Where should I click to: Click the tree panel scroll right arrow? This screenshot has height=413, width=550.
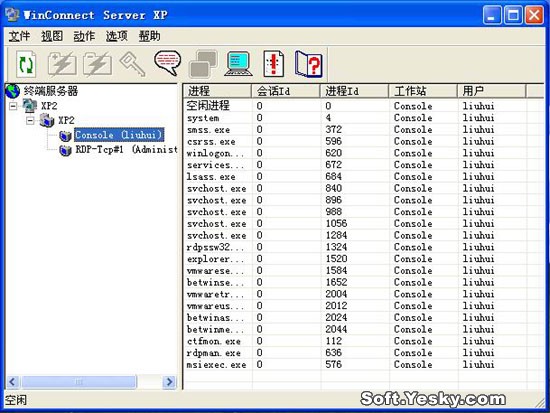click(169, 382)
